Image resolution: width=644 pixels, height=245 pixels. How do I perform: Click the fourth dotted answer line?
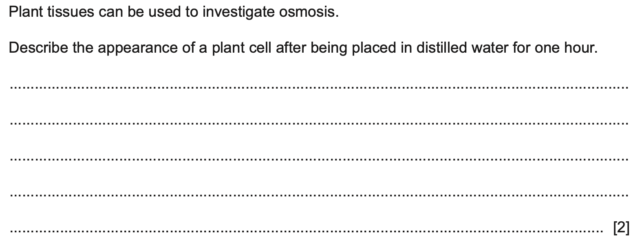[319, 195]
